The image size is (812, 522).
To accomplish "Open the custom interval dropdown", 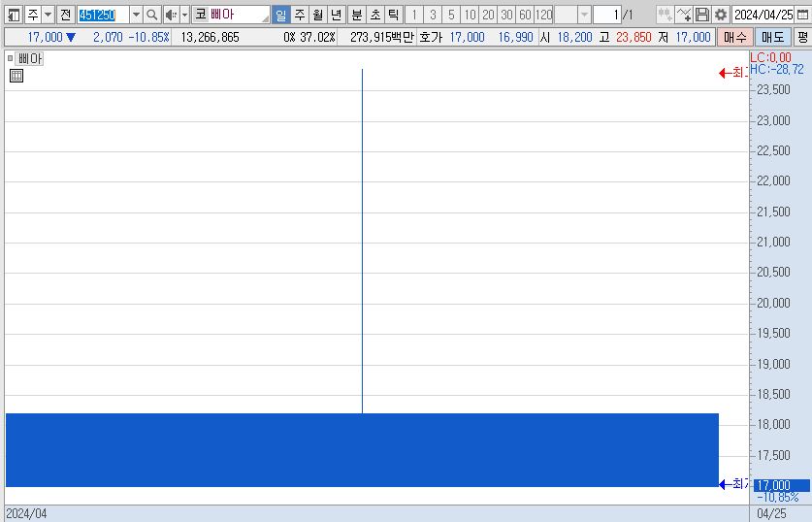I will click(584, 15).
